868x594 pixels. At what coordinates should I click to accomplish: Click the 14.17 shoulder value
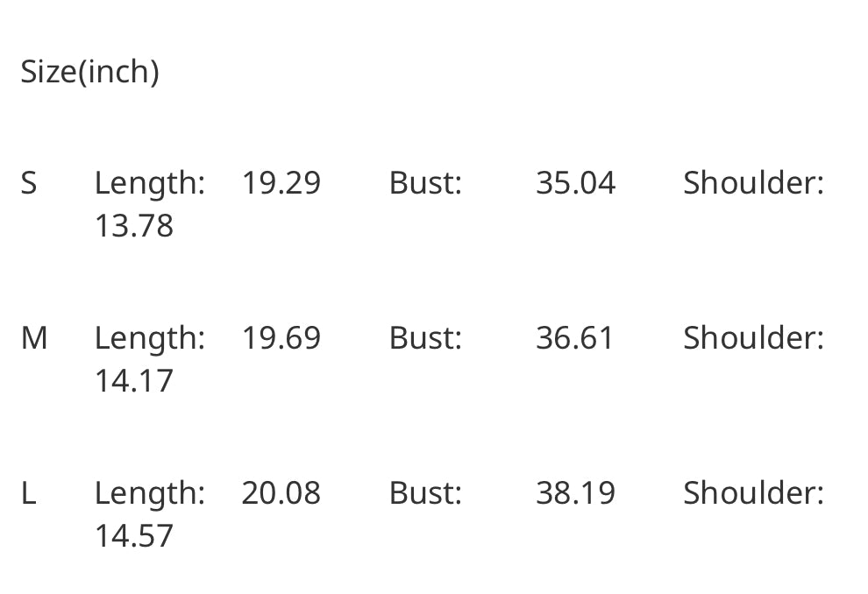click(133, 381)
